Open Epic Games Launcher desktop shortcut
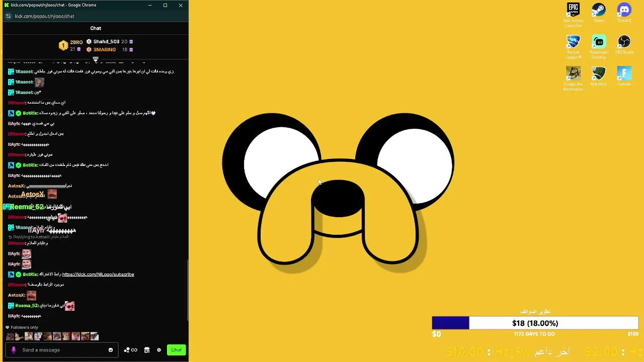The image size is (644, 362). click(x=573, y=15)
